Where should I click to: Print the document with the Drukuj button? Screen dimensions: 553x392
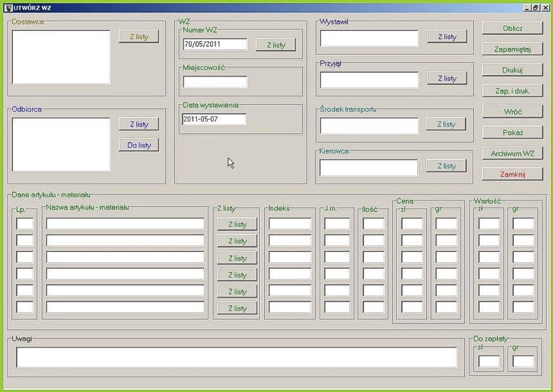tap(512, 70)
